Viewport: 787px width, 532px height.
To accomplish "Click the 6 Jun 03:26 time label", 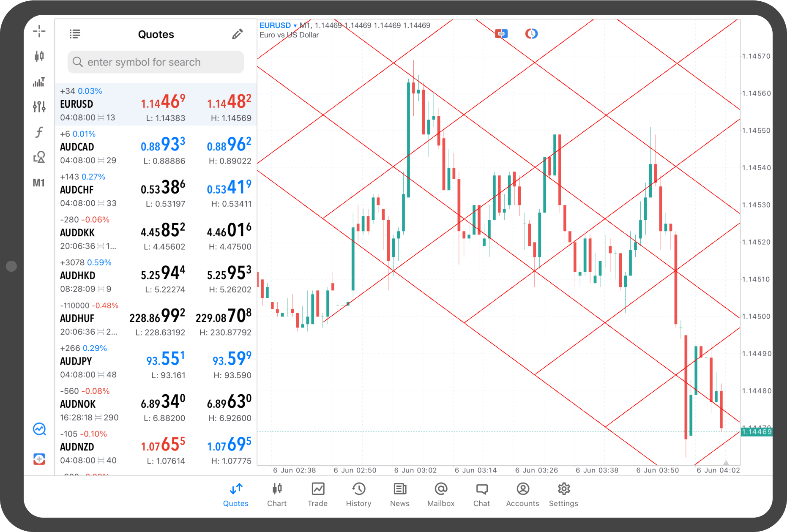I will (536, 470).
